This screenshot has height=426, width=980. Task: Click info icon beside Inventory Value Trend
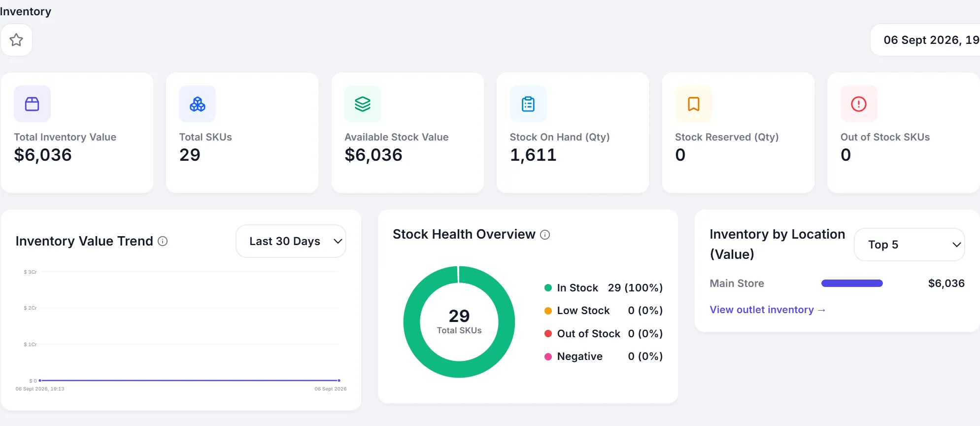[163, 241]
